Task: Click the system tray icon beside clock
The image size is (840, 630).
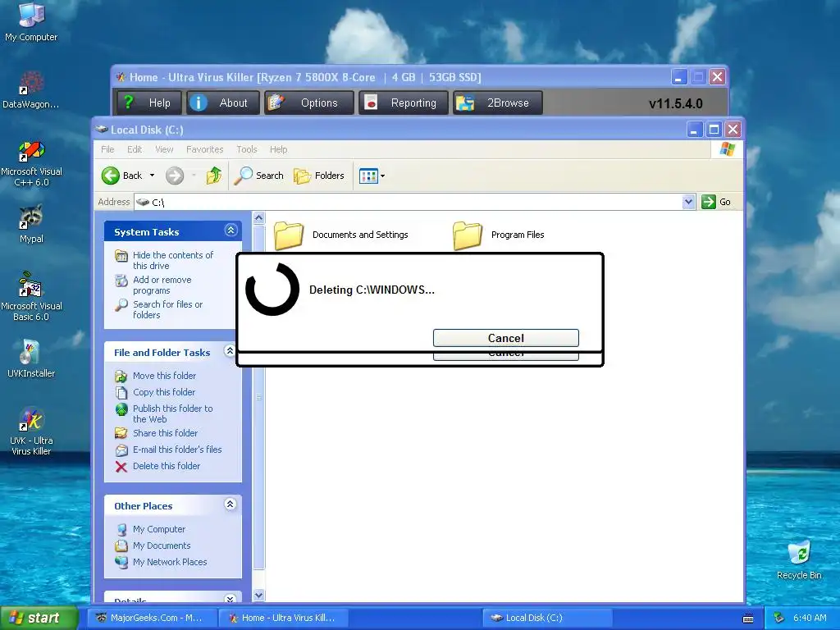Action: pos(778,618)
